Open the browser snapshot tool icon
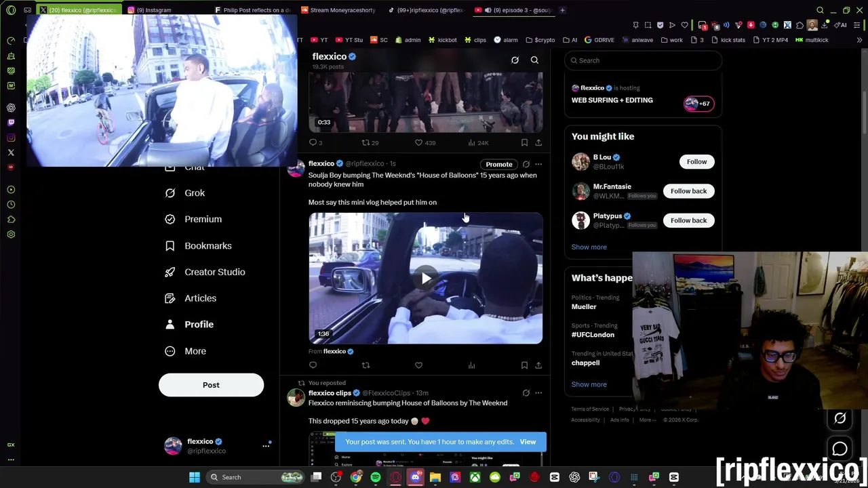Screen dimensions: 868x488 [x=648, y=25]
